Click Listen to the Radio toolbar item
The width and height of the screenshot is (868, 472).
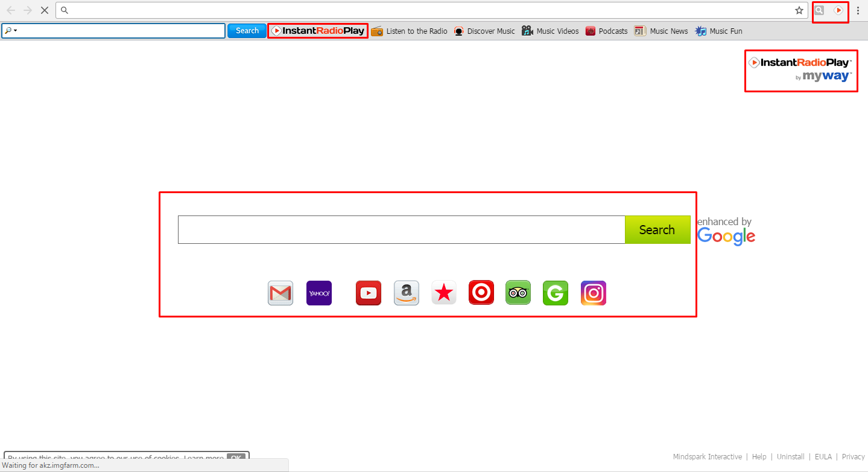coord(409,31)
